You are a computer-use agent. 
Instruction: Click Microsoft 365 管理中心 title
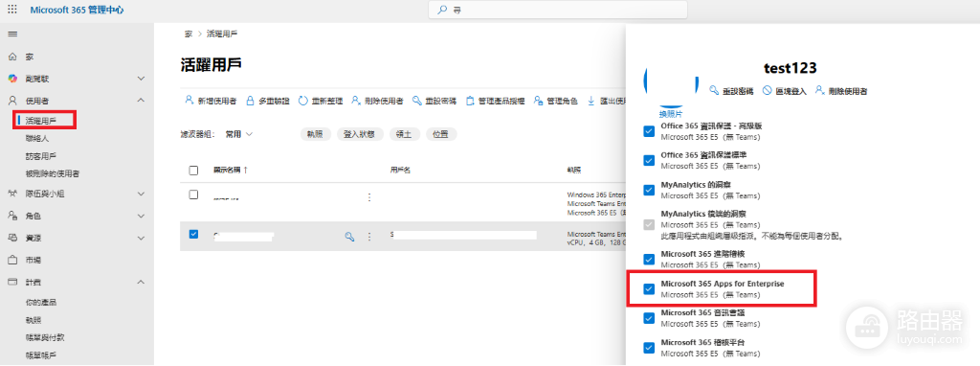click(x=77, y=10)
